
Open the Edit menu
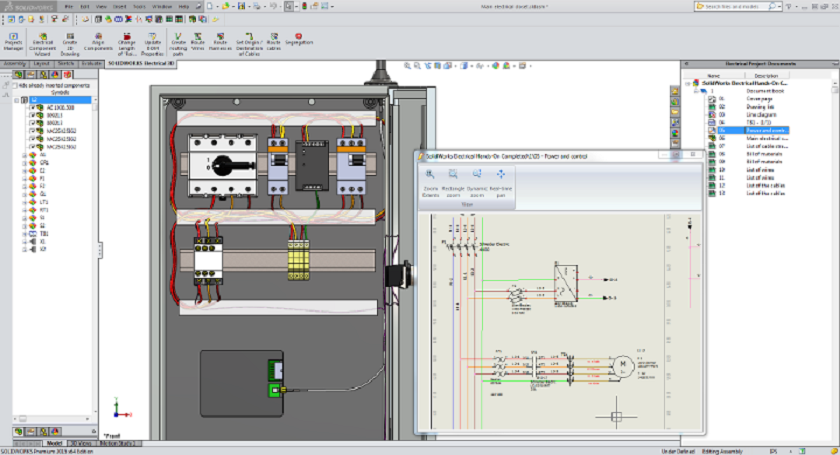(x=85, y=6)
